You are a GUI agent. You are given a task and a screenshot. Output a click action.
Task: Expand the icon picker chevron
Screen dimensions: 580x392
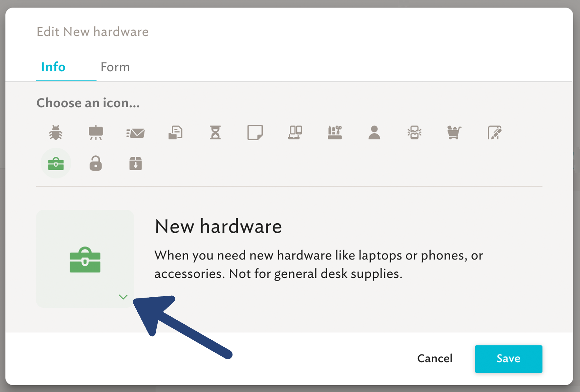click(x=123, y=297)
